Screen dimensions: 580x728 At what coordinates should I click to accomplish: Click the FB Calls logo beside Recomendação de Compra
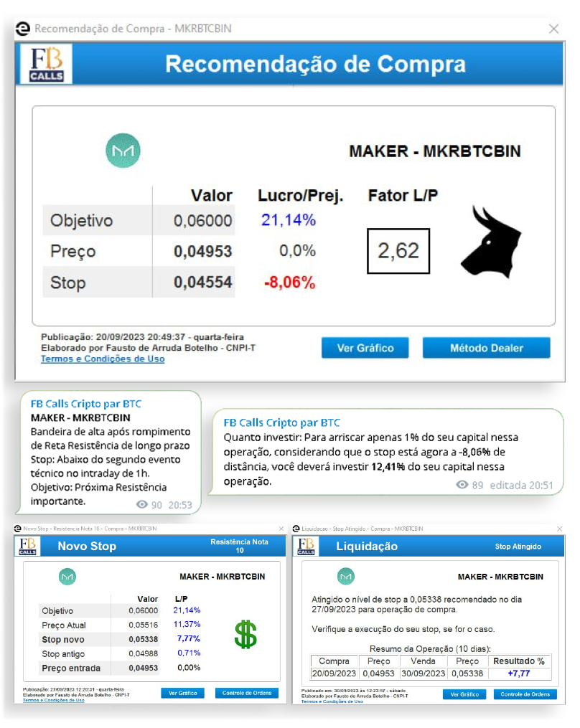tap(47, 64)
